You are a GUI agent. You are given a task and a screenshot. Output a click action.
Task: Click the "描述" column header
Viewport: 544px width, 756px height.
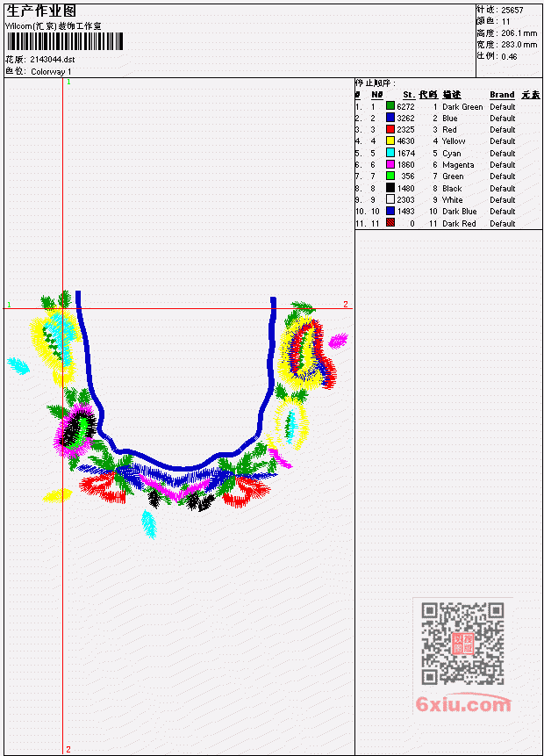pos(452,95)
